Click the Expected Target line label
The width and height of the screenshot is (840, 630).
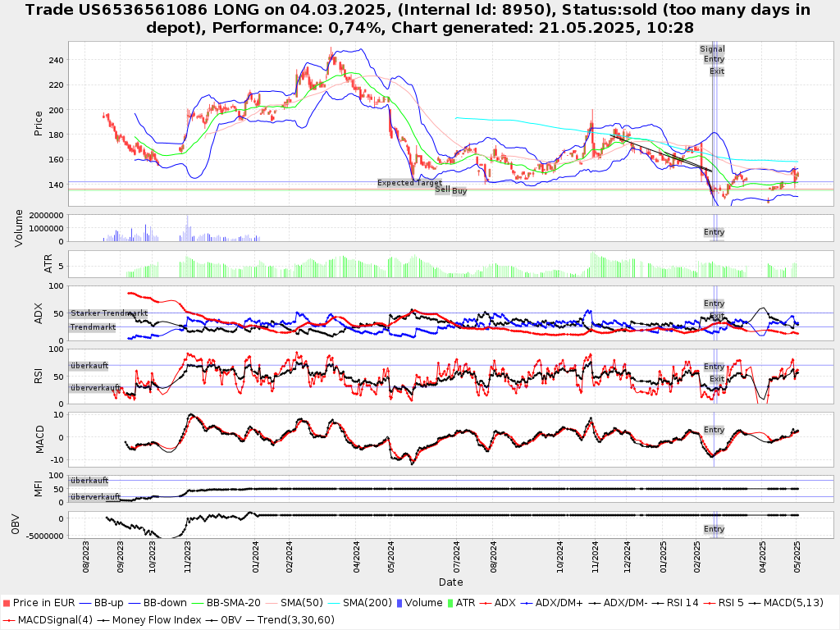pos(409,183)
